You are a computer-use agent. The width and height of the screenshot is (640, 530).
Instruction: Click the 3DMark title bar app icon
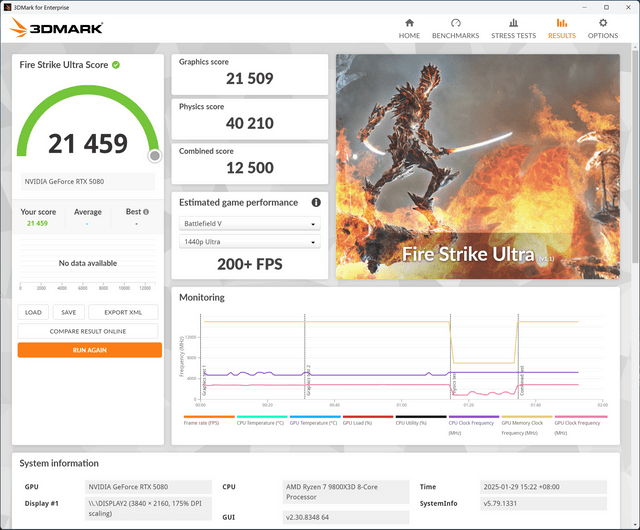(x=7, y=7)
